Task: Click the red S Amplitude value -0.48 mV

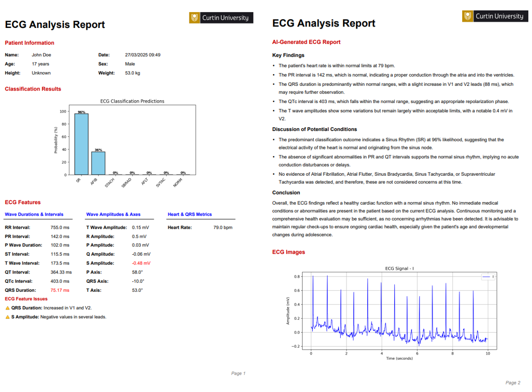Action: [141, 263]
